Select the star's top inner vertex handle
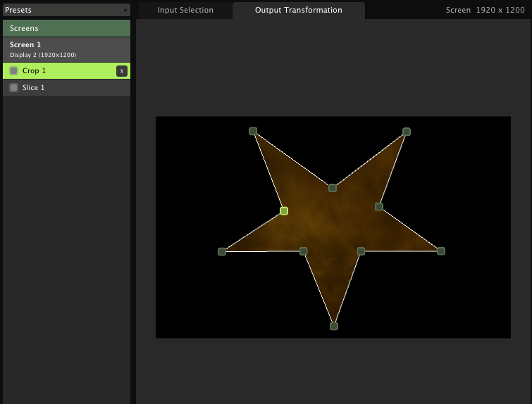This screenshot has width=532, height=404. tap(333, 188)
